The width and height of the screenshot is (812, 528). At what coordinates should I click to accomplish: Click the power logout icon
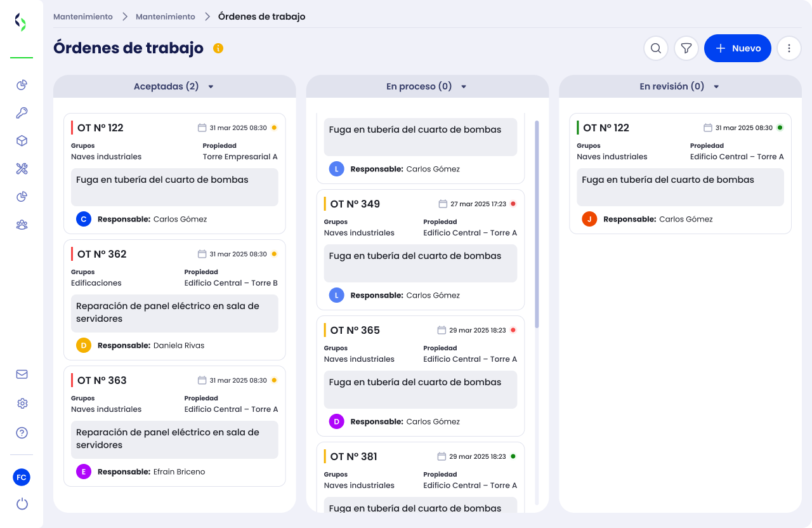point(22,505)
